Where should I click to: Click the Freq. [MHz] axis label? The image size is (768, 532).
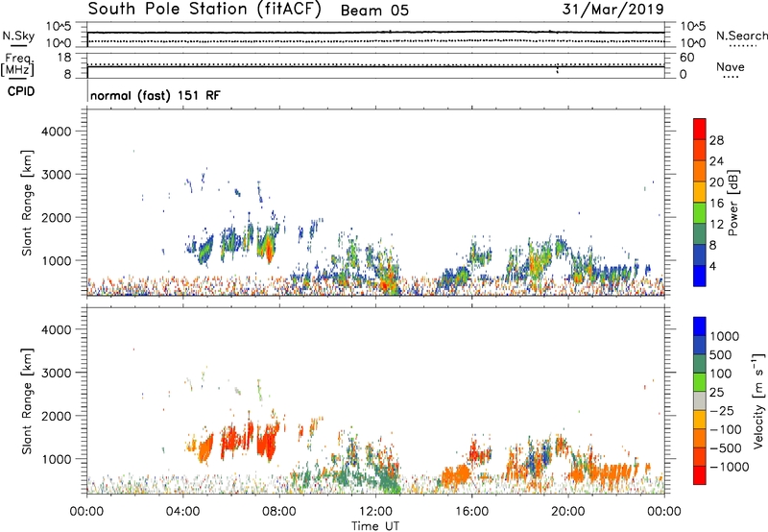(18, 65)
